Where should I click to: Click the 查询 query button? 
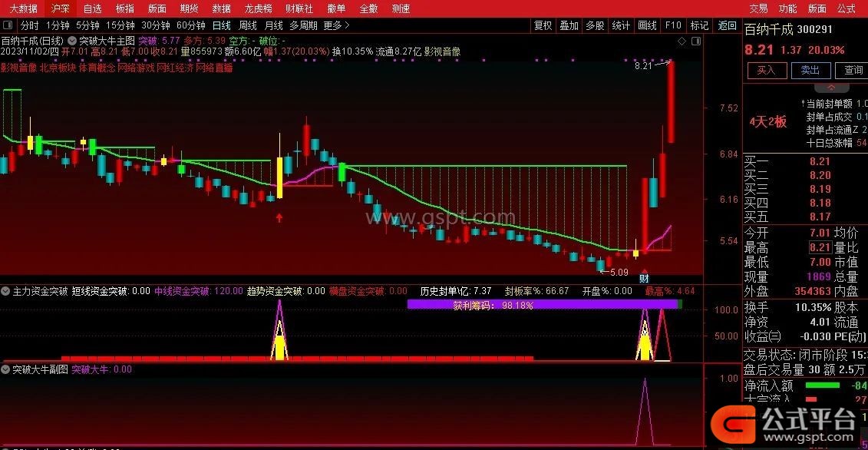pyautogui.click(x=853, y=70)
